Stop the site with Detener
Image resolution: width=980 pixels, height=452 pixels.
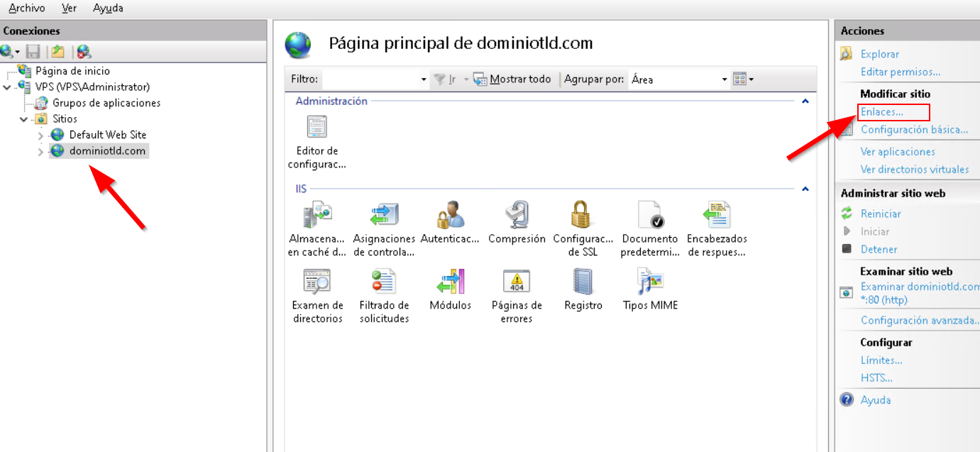point(879,249)
